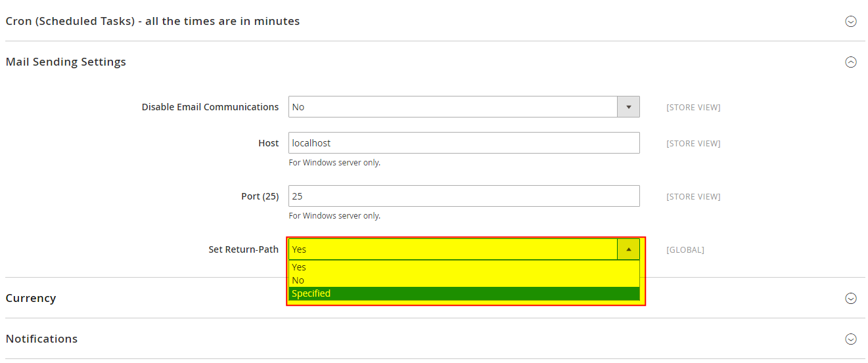Click the Set Return-Path dropdown arrow
The image size is (868, 363).
628,249
